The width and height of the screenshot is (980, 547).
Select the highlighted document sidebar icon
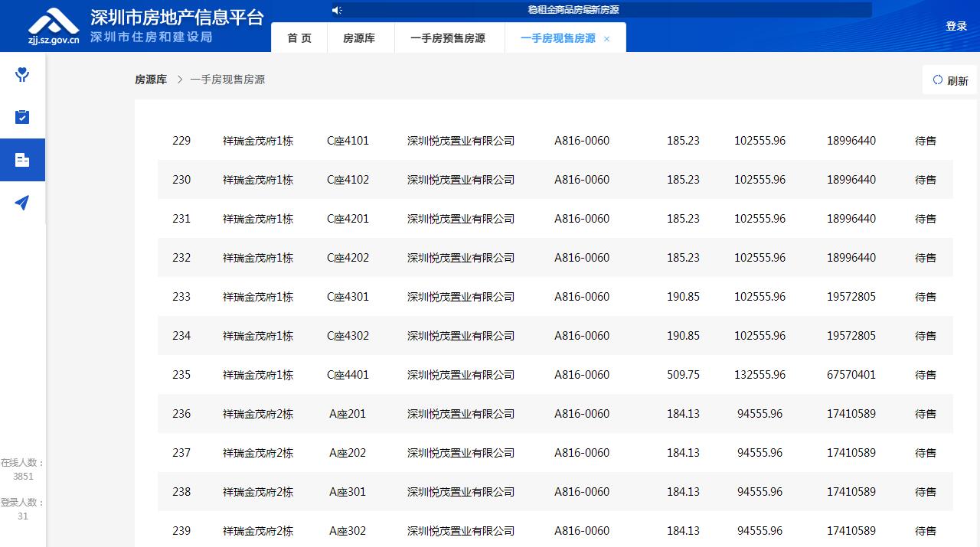pyautogui.click(x=22, y=160)
